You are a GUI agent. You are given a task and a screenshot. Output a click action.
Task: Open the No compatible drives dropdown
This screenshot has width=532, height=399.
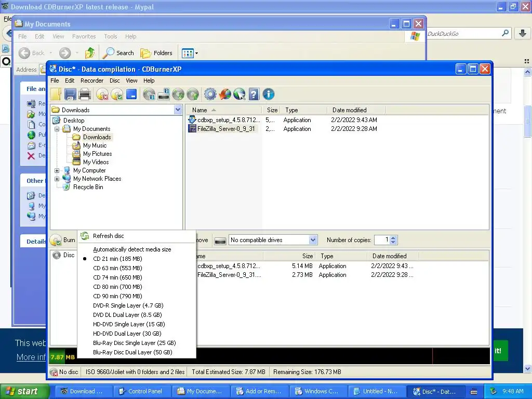(x=313, y=240)
